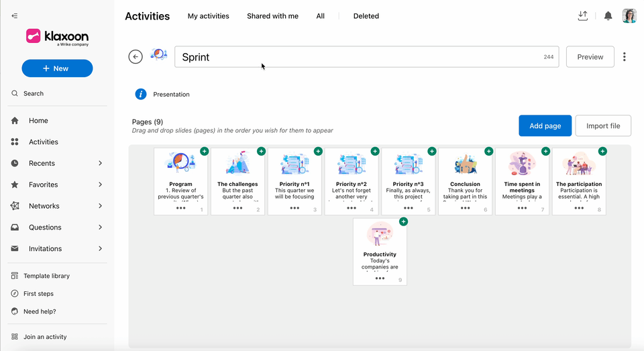This screenshot has height=351, width=644.
Task: Expand the Recents submenu chevron
Action: [100, 163]
